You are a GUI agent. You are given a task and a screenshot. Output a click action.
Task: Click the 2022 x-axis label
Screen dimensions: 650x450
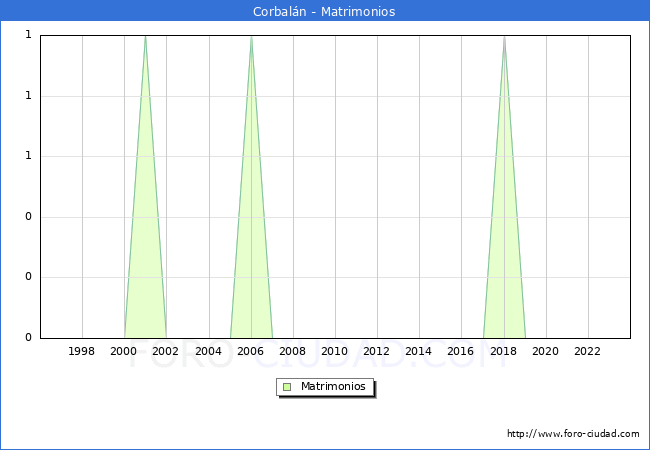587,351
